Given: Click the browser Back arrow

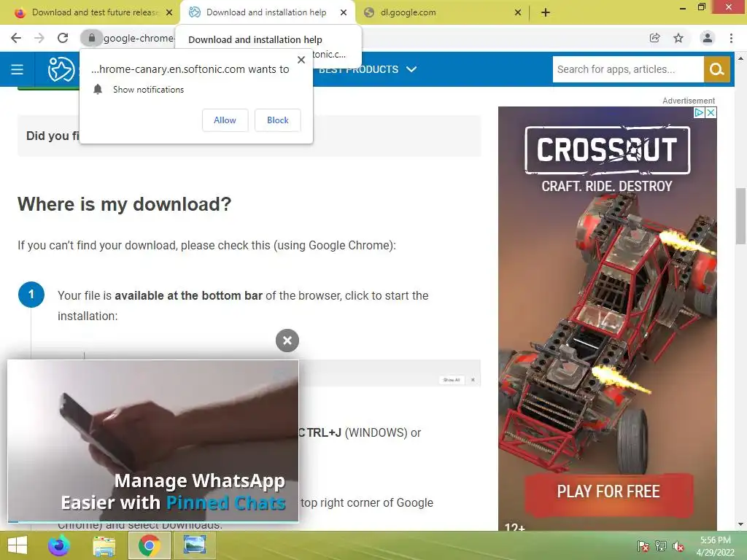Looking at the screenshot, I should pos(16,38).
